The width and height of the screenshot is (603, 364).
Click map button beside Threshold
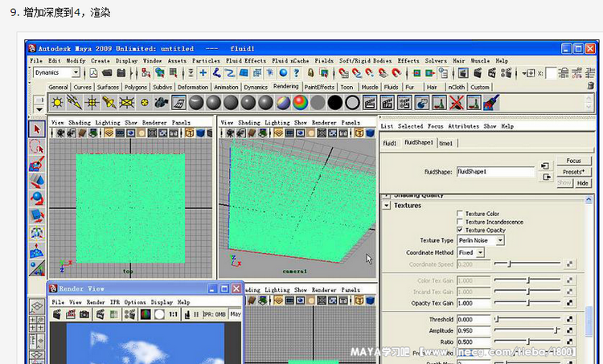570,319
